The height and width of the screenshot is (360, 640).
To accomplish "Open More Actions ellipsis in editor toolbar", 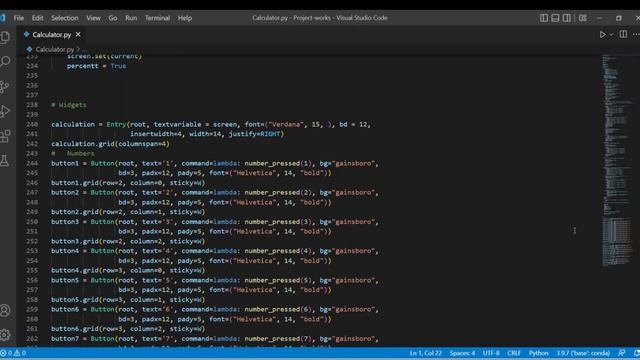I will (636, 35).
